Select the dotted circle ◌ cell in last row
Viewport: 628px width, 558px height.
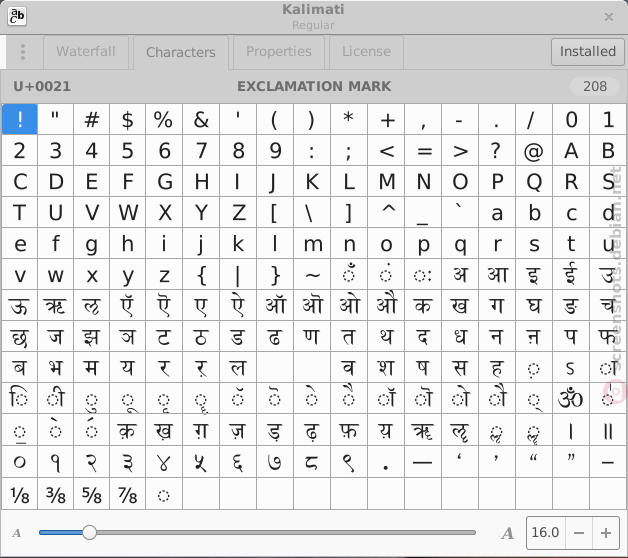pos(164,494)
